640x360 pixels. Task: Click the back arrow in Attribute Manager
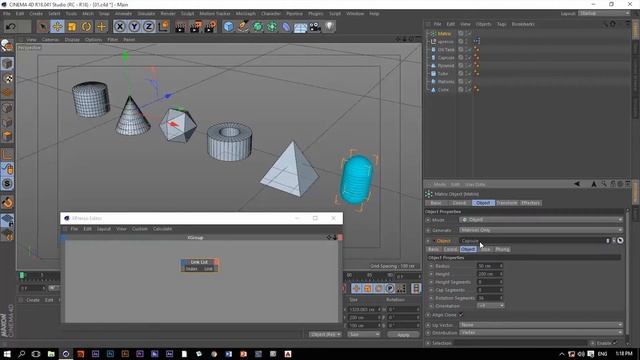pos(577,184)
